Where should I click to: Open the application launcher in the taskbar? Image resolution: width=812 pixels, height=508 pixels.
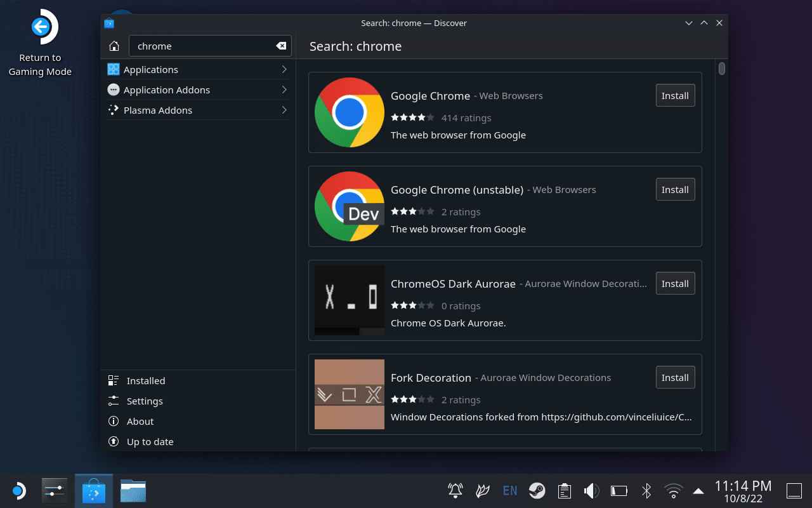pyautogui.click(x=18, y=490)
